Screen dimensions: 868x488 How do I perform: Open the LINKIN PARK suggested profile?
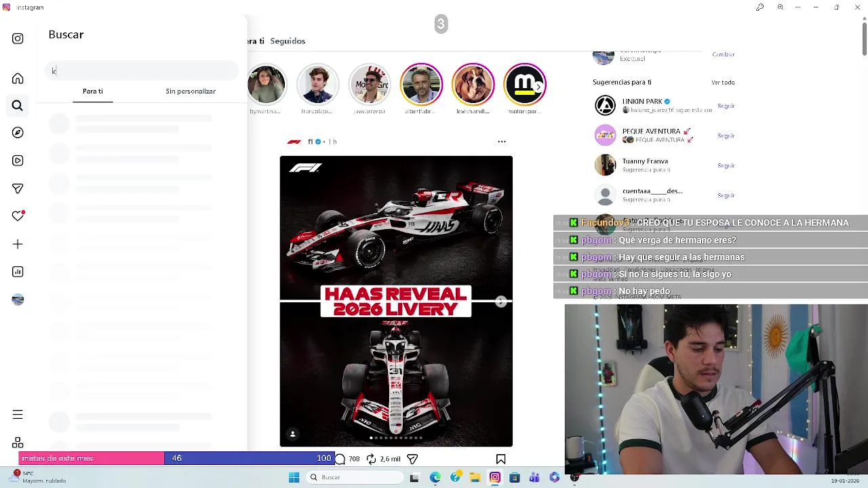[642, 102]
